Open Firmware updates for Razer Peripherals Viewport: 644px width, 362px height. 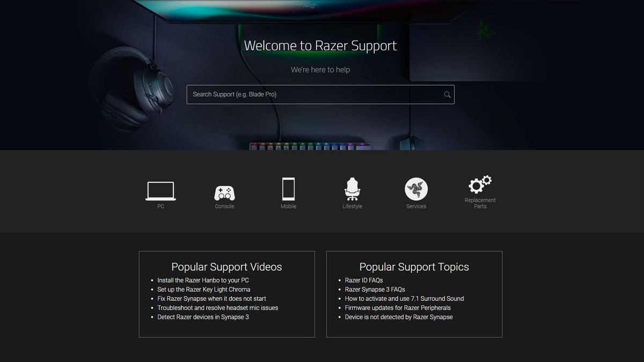click(x=398, y=308)
